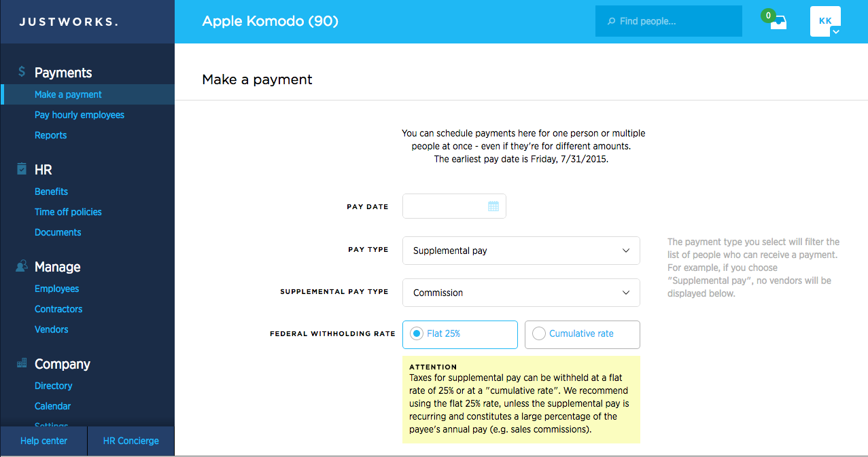This screenshot has width=868, height=457.
Task: Click the search magnifier icon
Action: [x=611, y=21]
